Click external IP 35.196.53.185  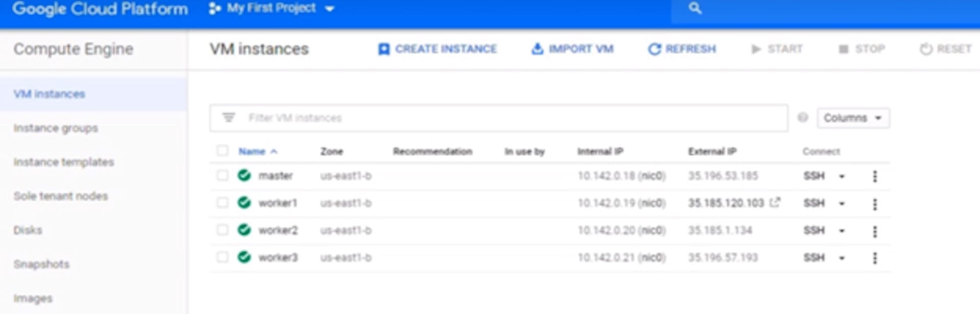coord(723,176)
